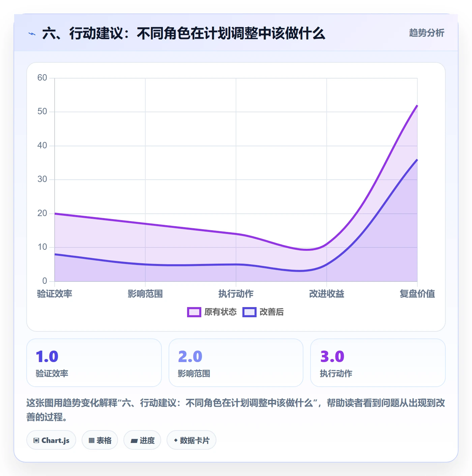Image resolution: width=472 pixels, height=476 pixels.
Task: Click the grid icon in the 表格 chip
Action: [x=91, y=440]
